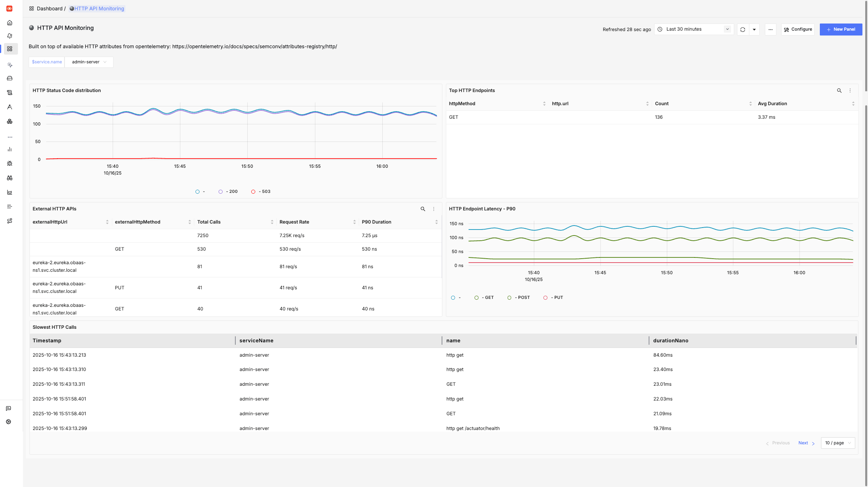Refresh the dashboard with the refresh icon

click(742, 29)
